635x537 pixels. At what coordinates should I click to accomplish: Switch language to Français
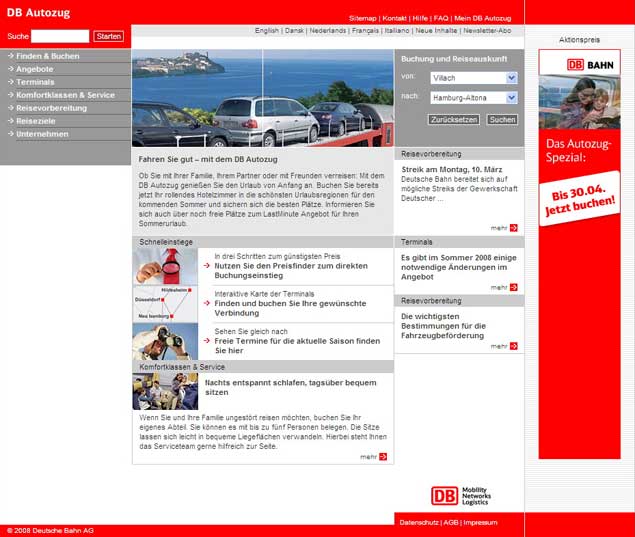click(x=365, y=30)
